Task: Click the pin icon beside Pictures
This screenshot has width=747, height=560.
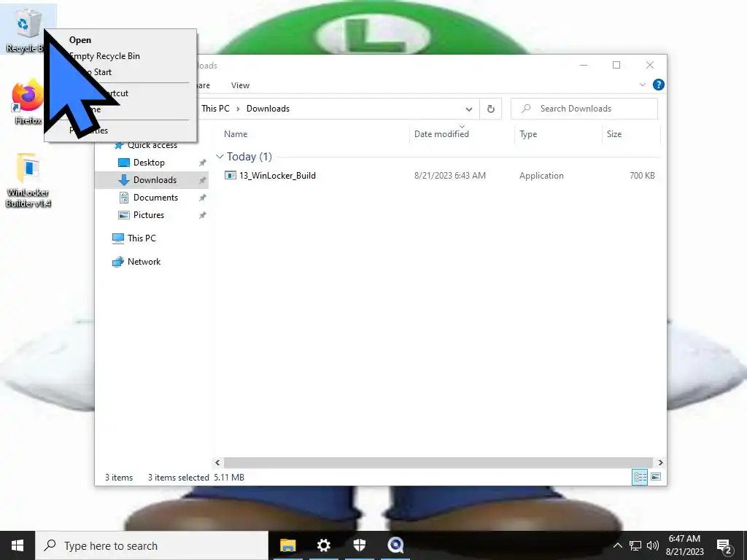Action: click(x=203, y=215)
